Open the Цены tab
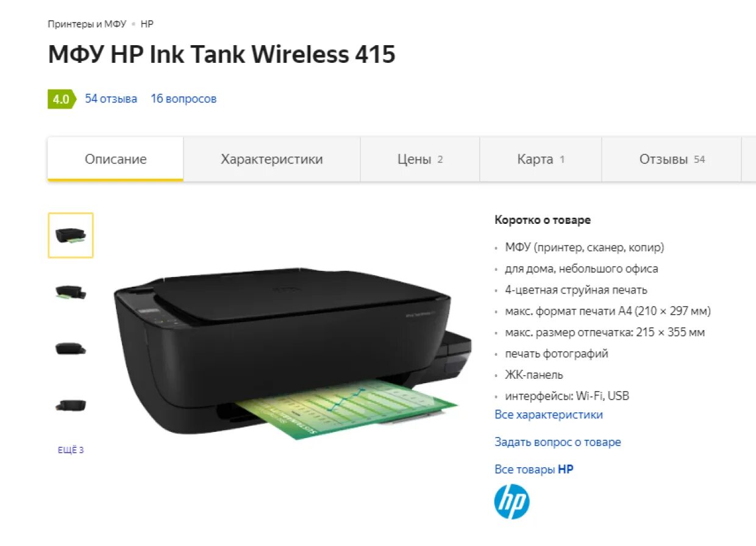The width and height of the screenshot is (756, 546). 420,159
